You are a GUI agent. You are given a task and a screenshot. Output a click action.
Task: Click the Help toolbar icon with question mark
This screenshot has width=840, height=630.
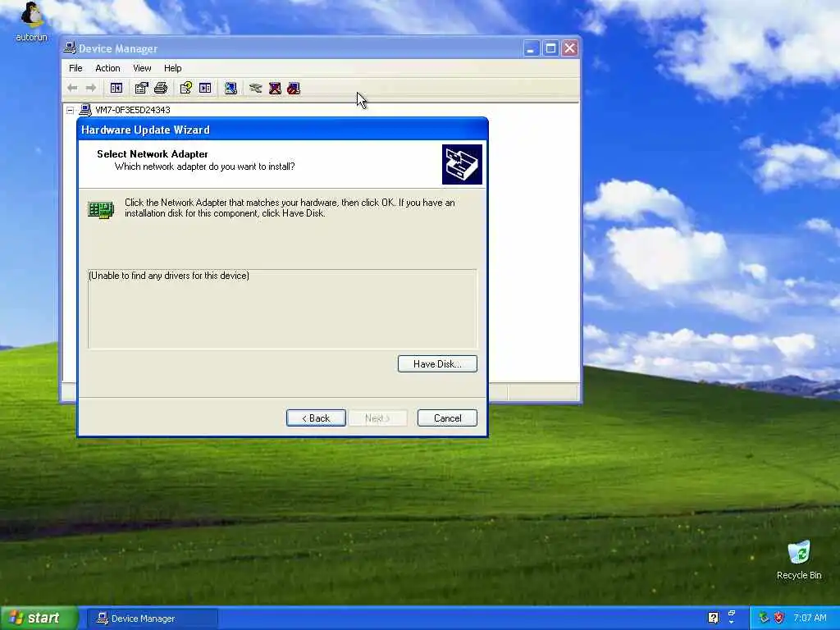coord(185,88)
